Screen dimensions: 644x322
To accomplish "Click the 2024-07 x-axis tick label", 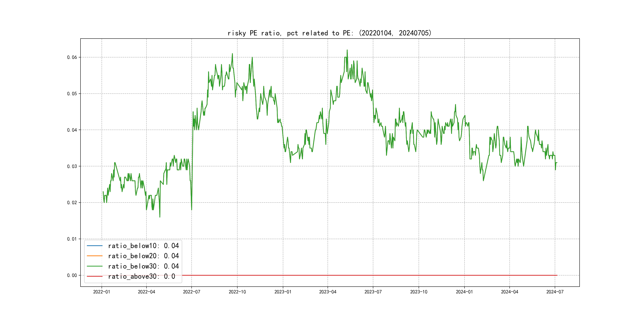I will (555, 292).
